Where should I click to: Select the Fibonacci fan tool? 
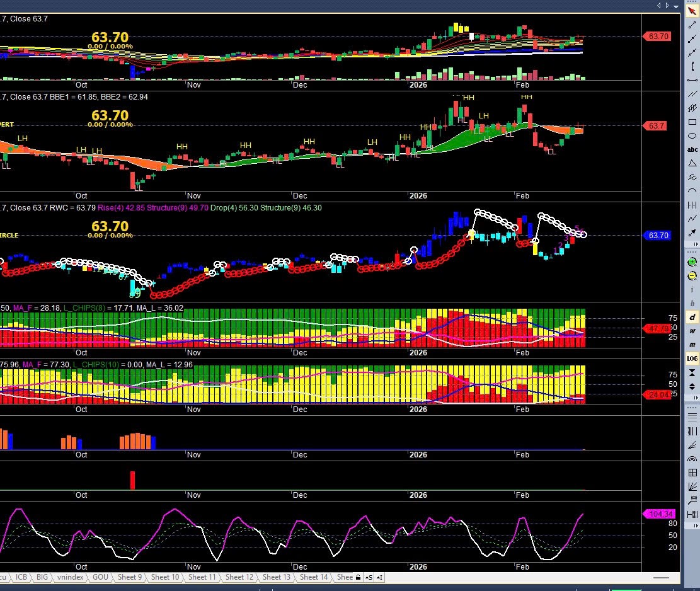pos(692,445)
